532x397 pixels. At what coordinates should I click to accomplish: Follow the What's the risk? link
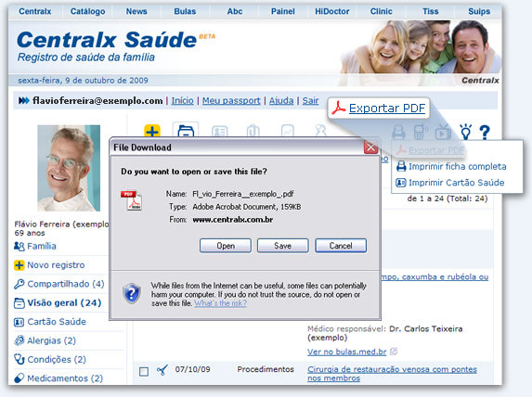point(221,303)
